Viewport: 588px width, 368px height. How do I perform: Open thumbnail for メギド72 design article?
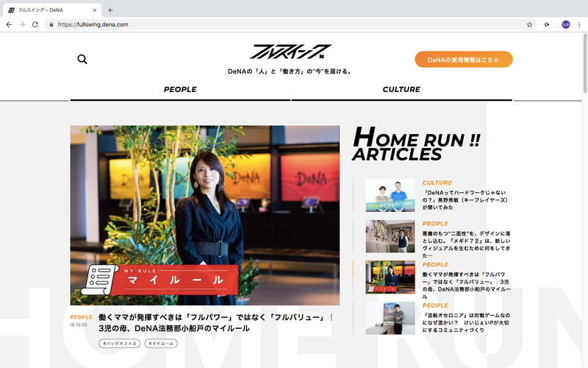click(390, 236)
